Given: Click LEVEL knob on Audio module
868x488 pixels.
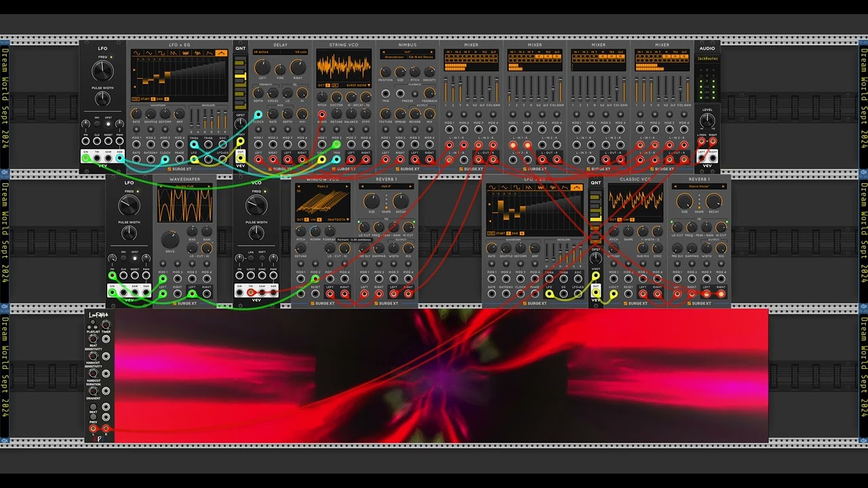Looking at the screenshot, I should point(707,121).
